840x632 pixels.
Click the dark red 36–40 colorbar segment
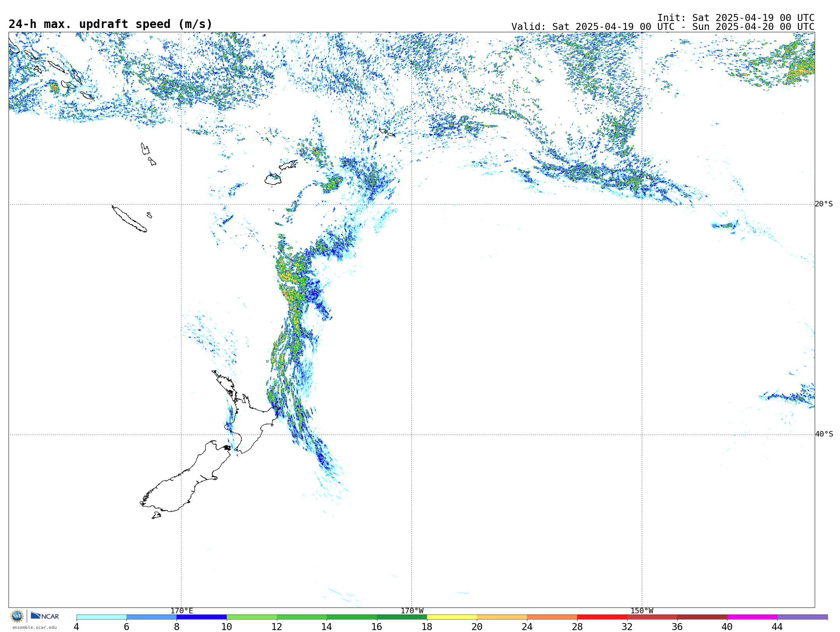tap(702, 617)
